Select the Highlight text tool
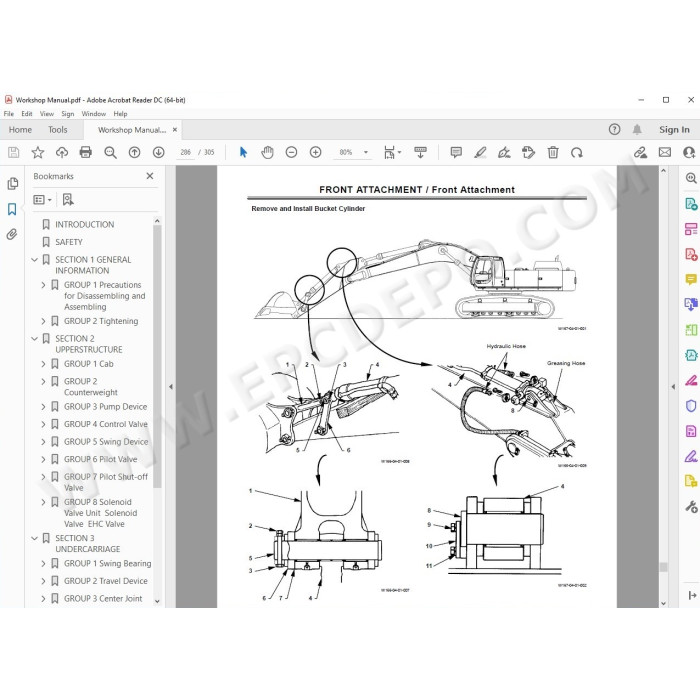The width and height of the screenshot is (700, 700). [480, 153]
